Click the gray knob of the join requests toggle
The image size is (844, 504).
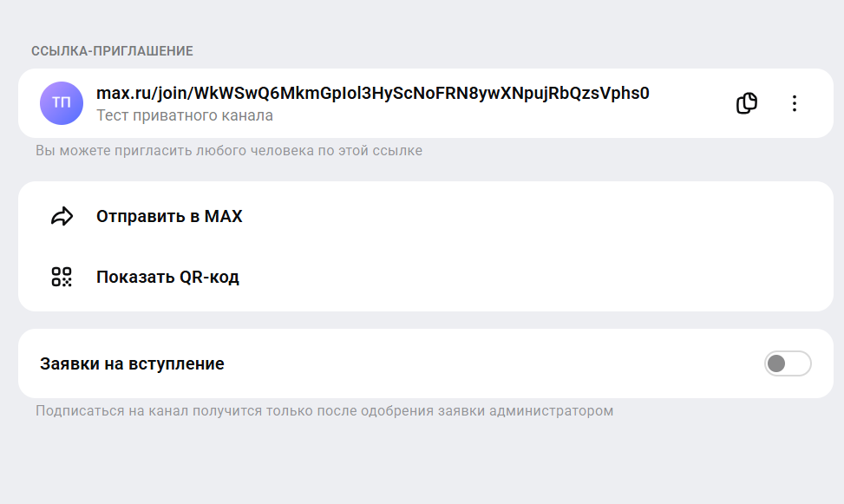776,363
